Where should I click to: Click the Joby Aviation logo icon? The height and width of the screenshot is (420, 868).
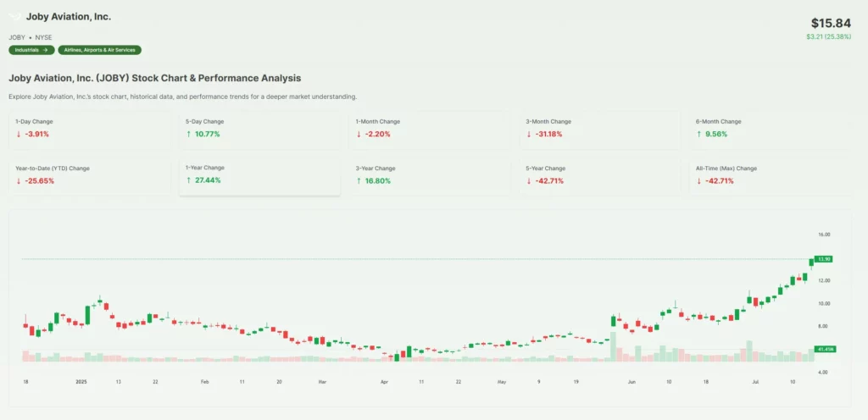pyautogui.click(x=15, y=18)
